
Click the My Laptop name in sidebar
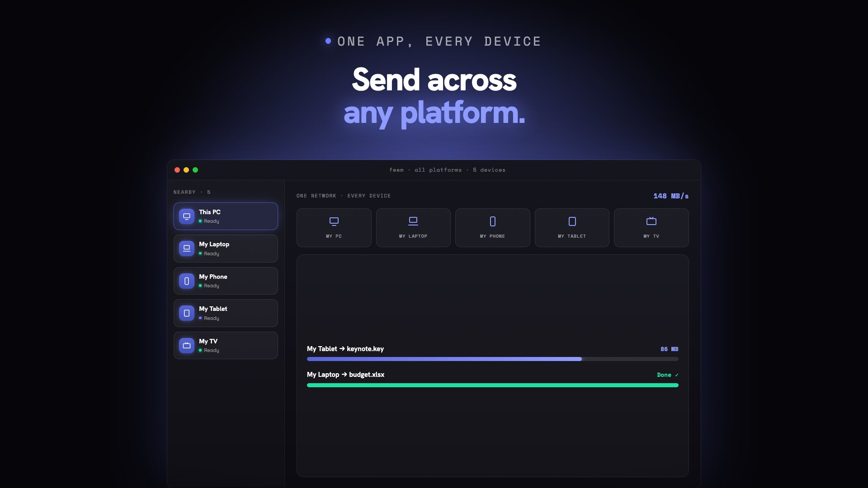pos(214,244)
